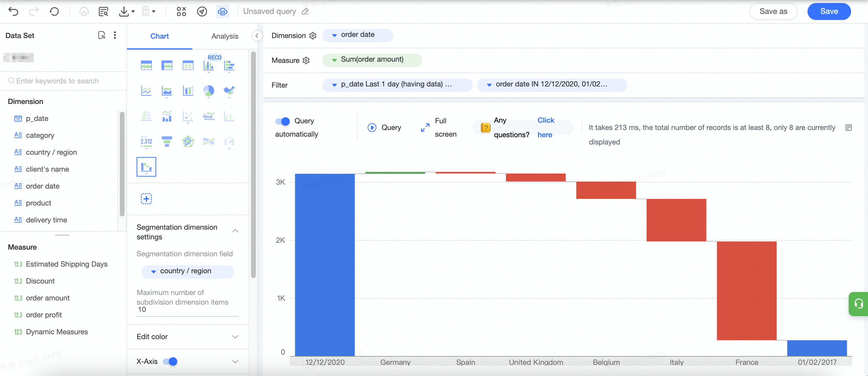Click the blue 12/12/2020 waterfall bar
This screenshot has width=868, height=376.
click(325, 264)
